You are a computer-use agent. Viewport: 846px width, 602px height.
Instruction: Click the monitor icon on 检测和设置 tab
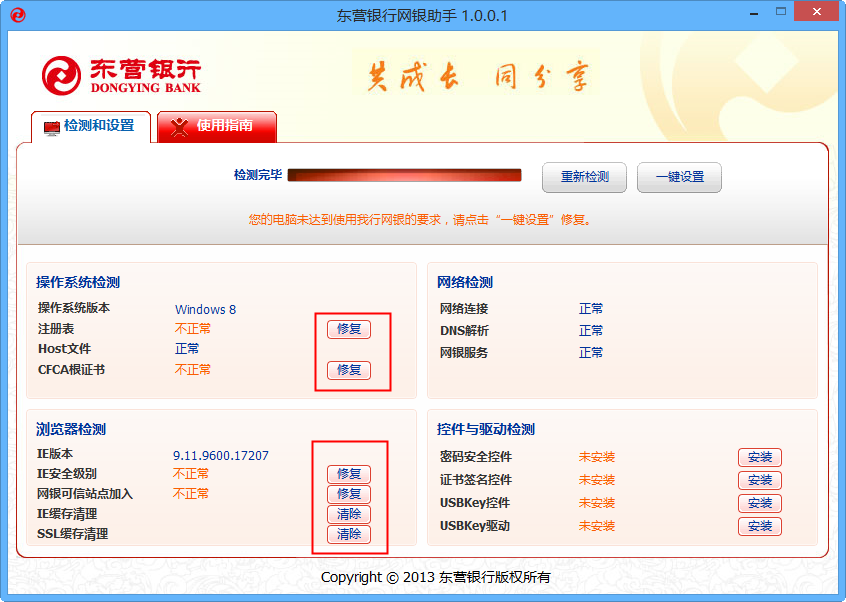click(52, 128)
